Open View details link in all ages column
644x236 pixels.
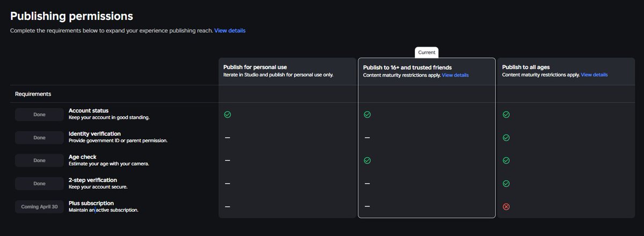[x=594, y=75]
